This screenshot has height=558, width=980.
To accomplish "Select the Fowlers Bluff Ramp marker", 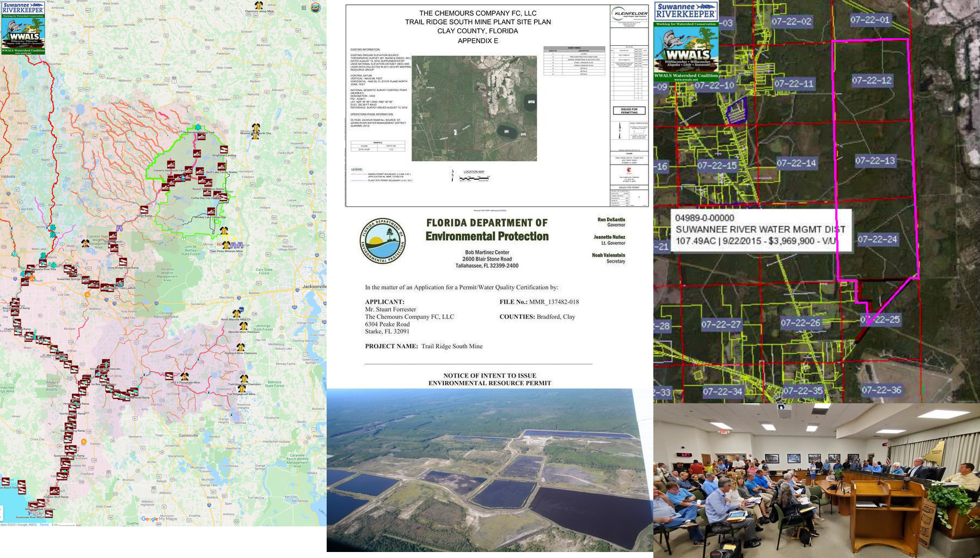I will (54, 490).
